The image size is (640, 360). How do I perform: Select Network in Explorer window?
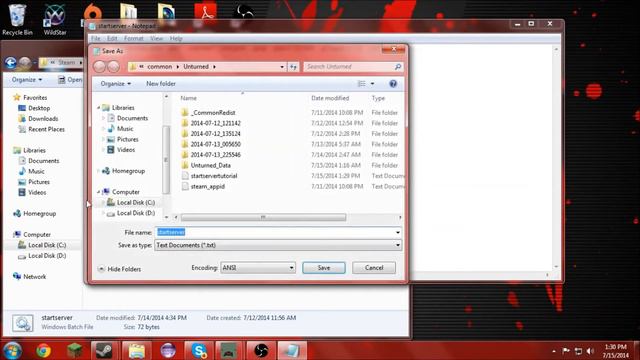pyautogui.click(x=29, y=276)
